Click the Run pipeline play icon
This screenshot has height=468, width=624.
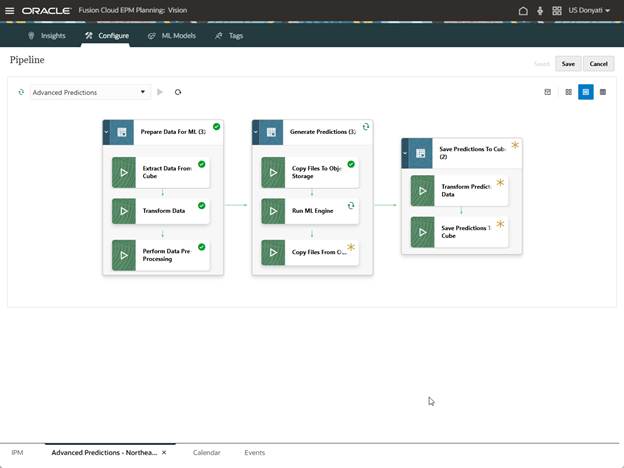[x=160, y=92]
